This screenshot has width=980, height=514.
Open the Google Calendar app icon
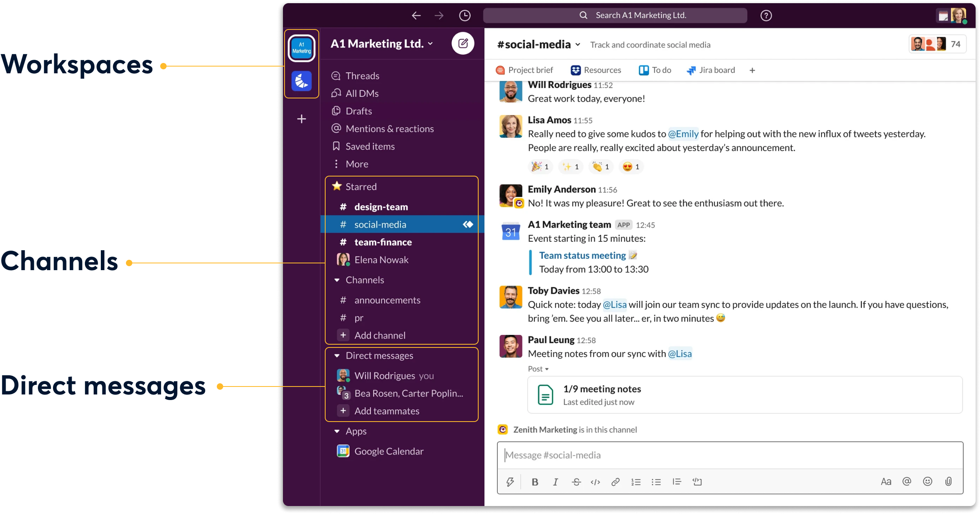tap(343, 451)
